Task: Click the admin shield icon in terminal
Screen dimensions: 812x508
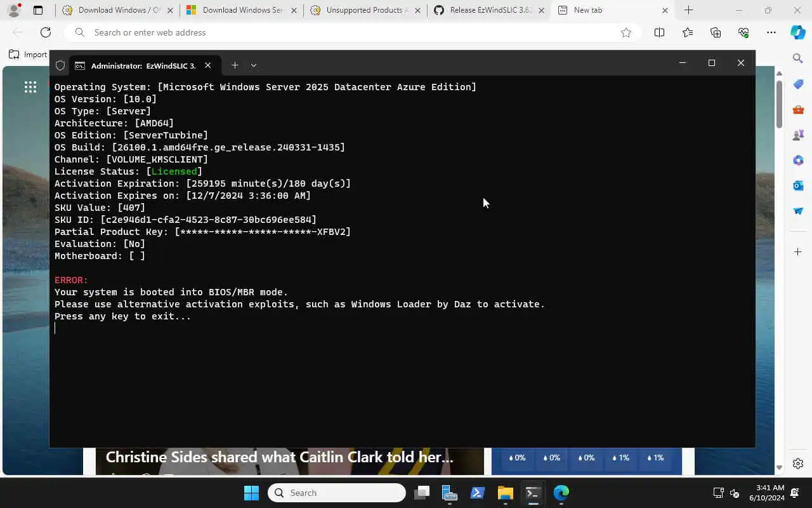Action: point(60,65)
